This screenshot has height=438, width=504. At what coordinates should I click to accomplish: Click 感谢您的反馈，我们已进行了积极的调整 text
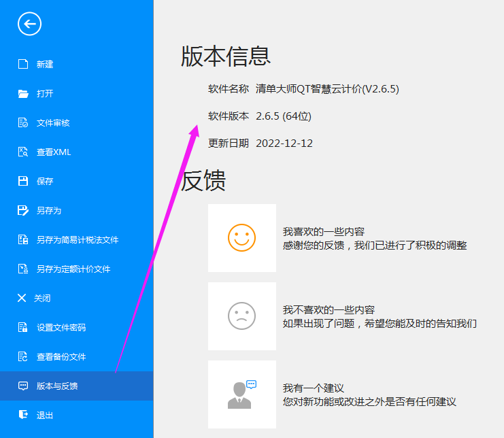[x=375, y=246]
